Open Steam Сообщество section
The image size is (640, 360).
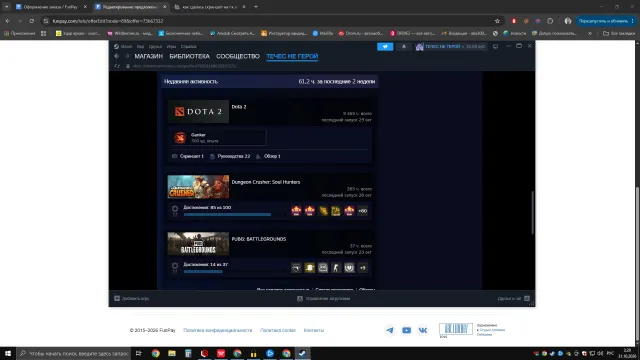[x=238, y=56]
